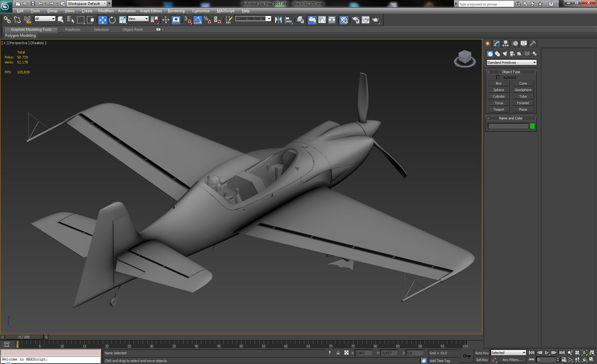
Task: Create a Teapot primitive button
Action: coord(498,109)
